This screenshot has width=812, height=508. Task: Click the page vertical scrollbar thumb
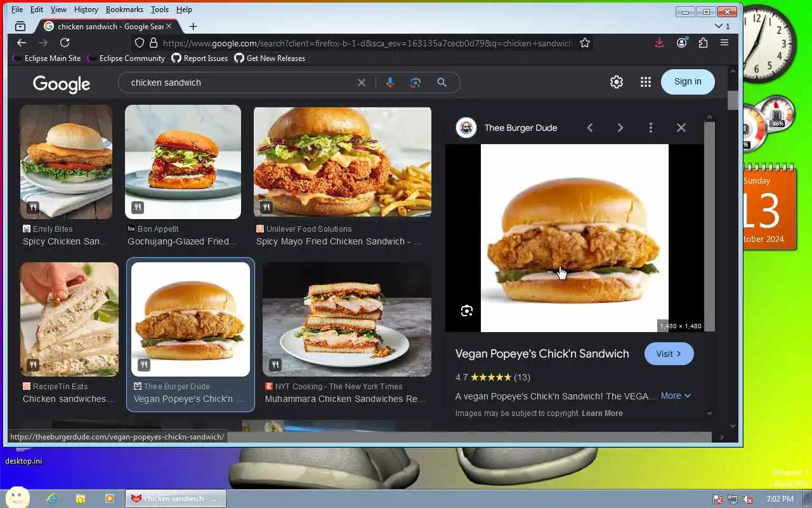click(733, 100)
